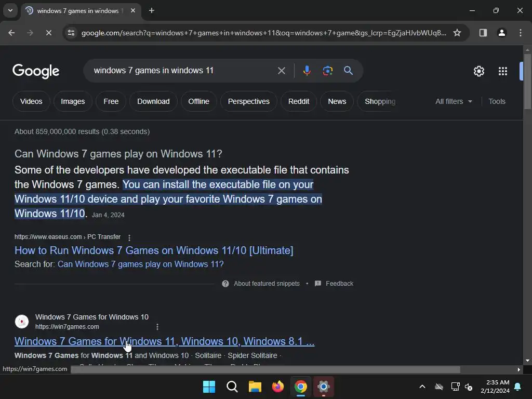Select the Reddit filter chip
This screenshot has height=399, width=532.
click(x=299, y=101)
